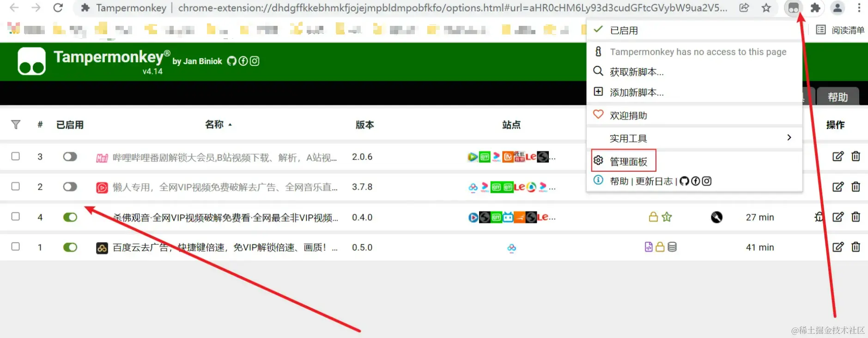This screenshot has width=868, height=338.
Task: Click the Tampermonkey logo in the header
Action: click(31, 61)
